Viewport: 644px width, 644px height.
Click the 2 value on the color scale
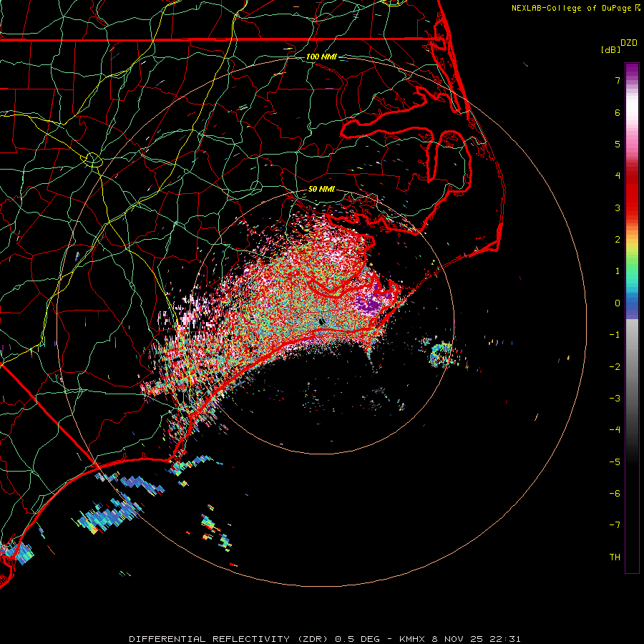click(x=618, y=240)
